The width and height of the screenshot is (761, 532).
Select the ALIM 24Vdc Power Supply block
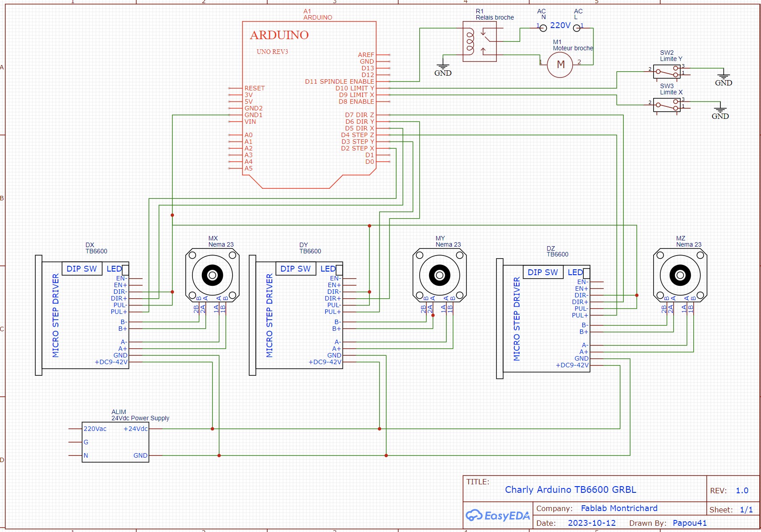tap(115, 442)
